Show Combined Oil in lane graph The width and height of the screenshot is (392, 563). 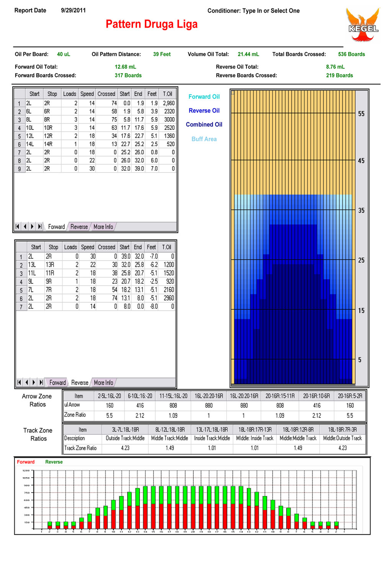[204, 124]
